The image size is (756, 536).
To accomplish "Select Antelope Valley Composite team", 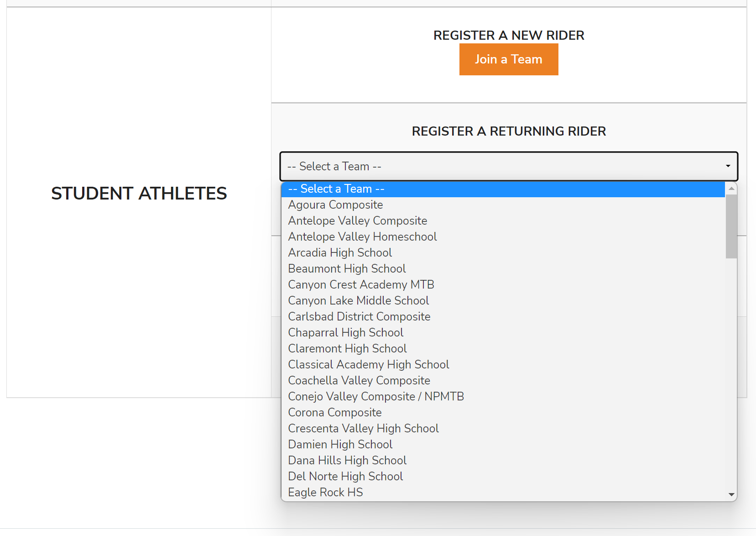I will [357, 221].
